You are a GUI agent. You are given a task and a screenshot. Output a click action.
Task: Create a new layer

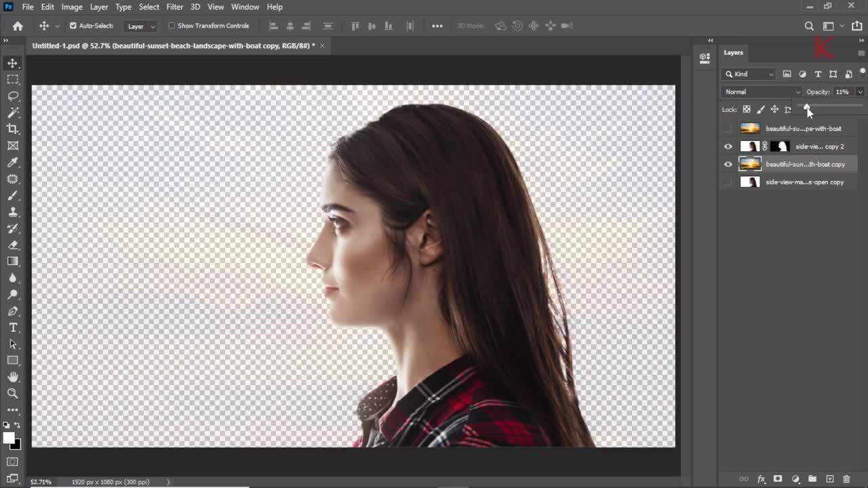click(x=829, y=479)
